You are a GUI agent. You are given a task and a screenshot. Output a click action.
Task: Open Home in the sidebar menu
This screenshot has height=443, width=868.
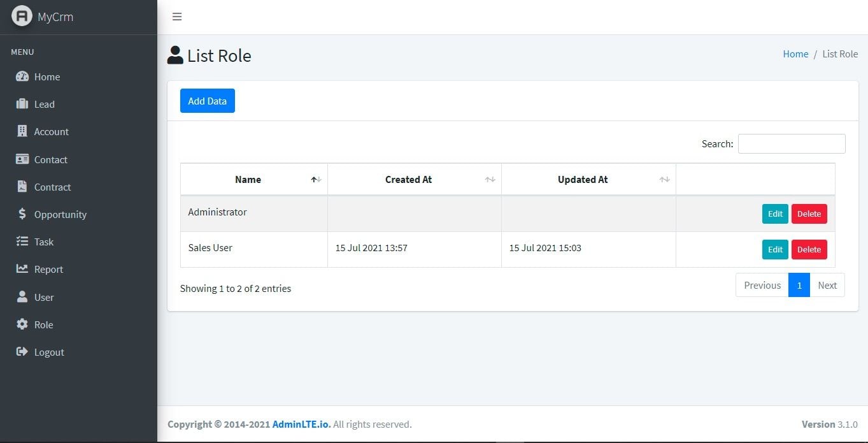78,76
